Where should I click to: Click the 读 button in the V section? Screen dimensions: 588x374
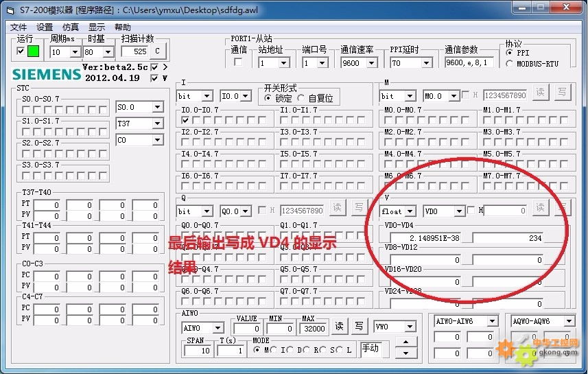pyautogui.click(x=540, y=207)
